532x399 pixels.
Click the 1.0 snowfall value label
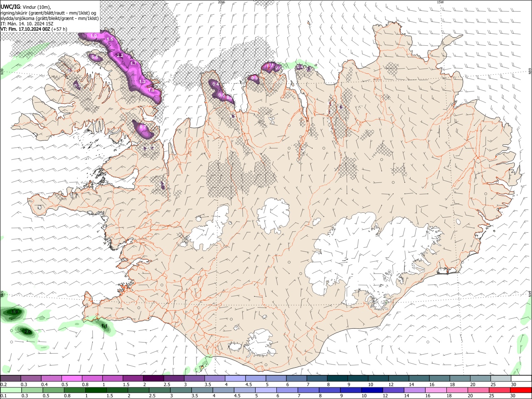(94, 36)
